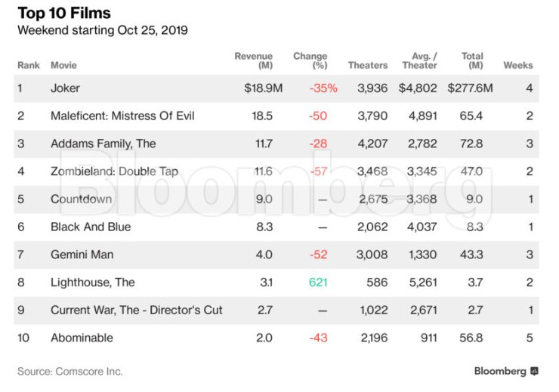Click the Weeks column header

[518, 66]
